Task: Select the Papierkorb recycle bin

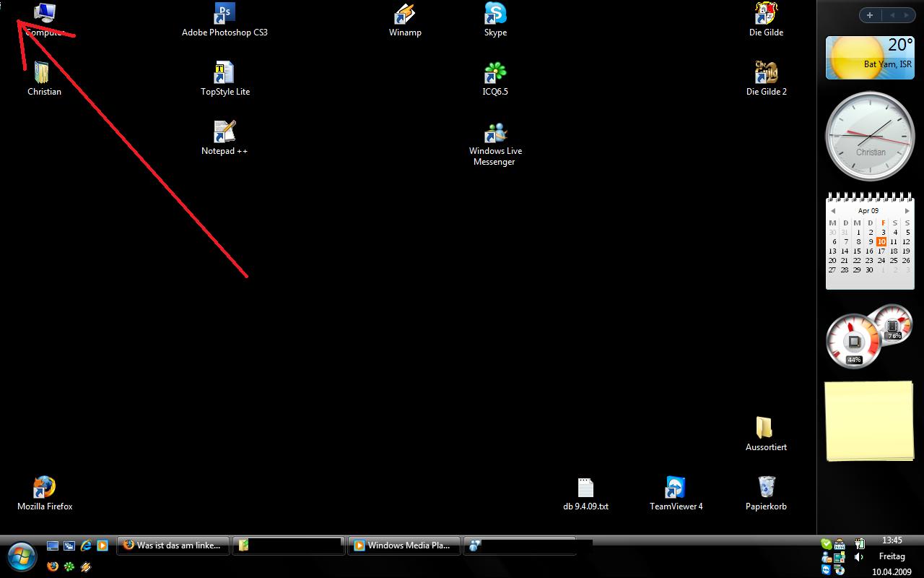Action: click(766, 493)
